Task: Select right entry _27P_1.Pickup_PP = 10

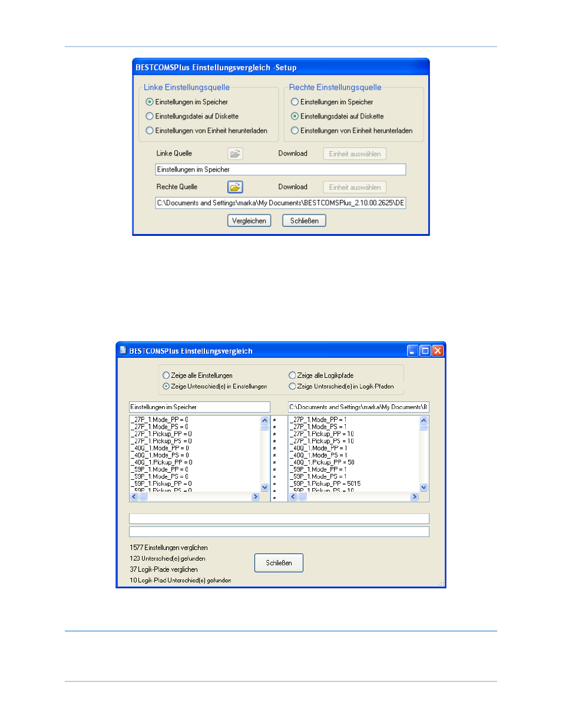Action: [x=322, y=434]
